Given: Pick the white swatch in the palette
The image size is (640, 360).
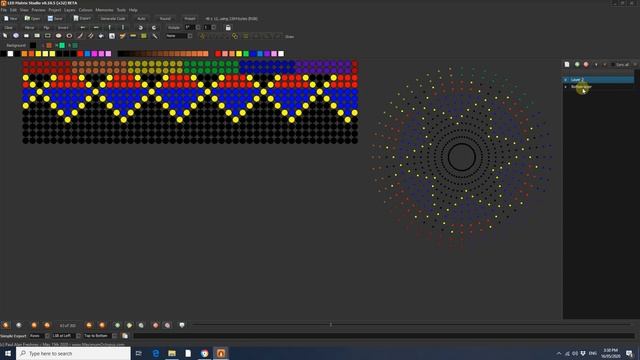Looking at the screenshot, I should click(11, 53).
